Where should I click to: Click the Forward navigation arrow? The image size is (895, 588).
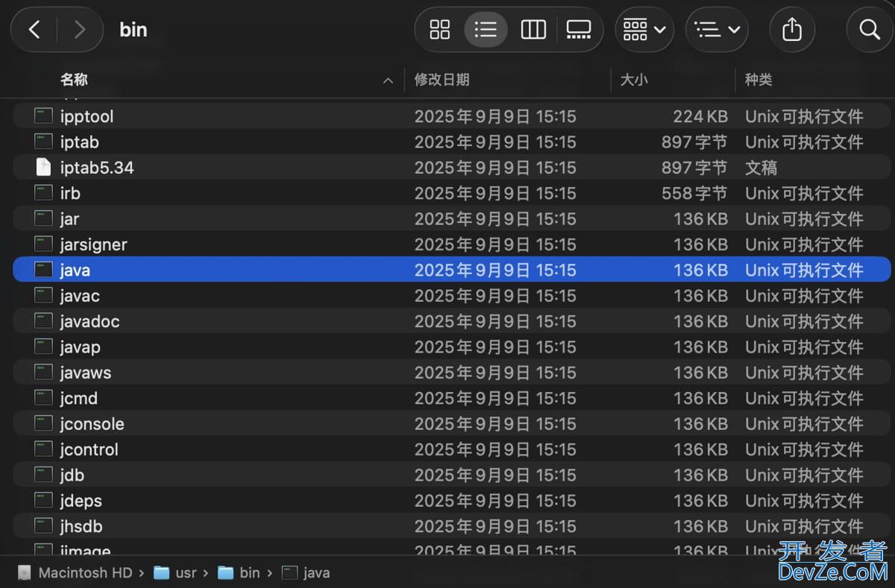coord(79,30)
